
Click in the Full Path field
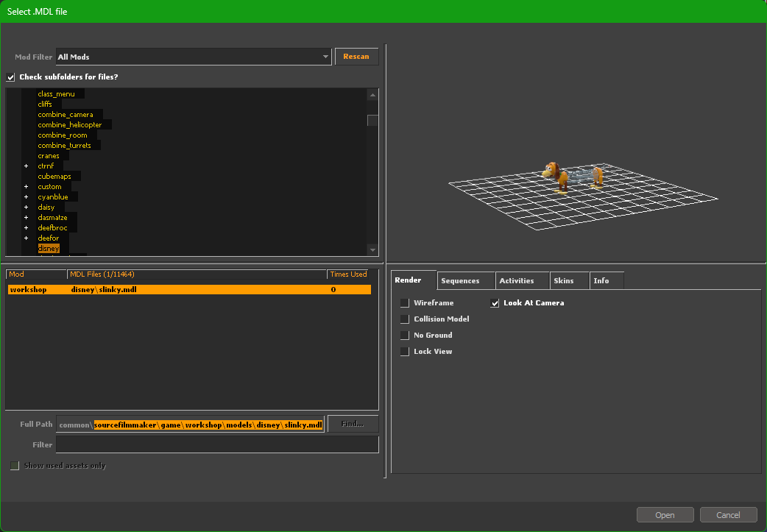[191, 425]
